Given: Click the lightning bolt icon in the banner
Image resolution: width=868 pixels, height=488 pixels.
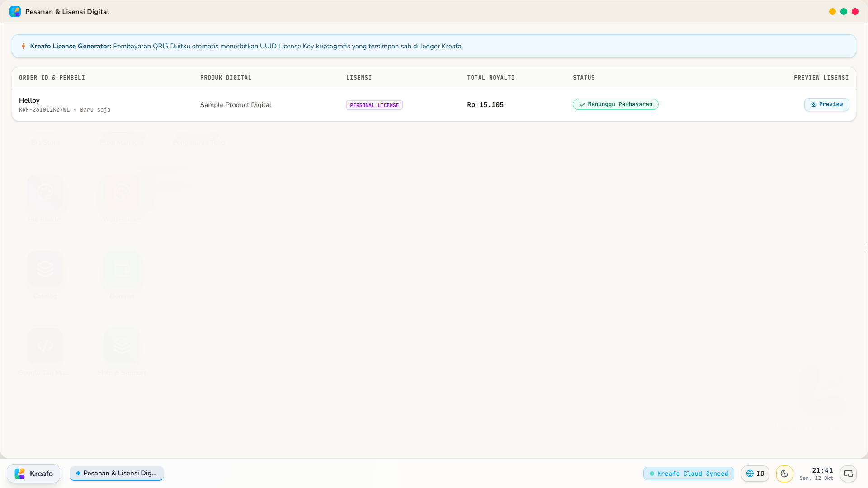Looking at the screenshot, I should tap(24, 46).
